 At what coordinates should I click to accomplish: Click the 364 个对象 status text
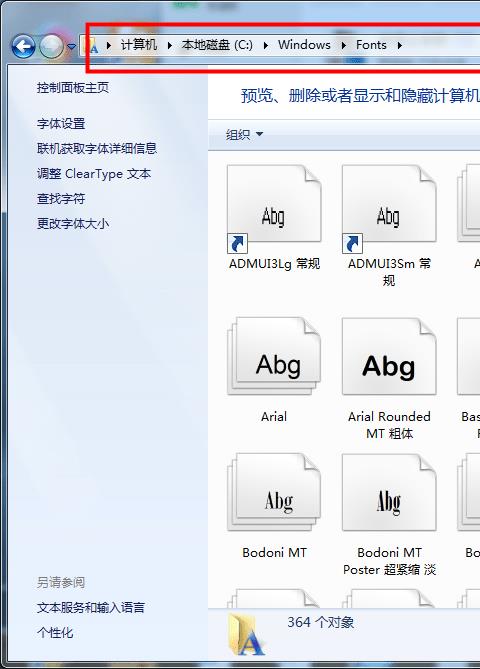[320, 622]
